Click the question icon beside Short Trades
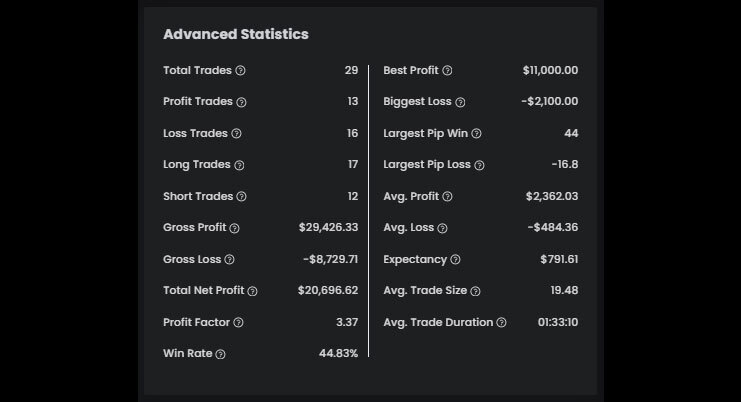The image size is (741, 402). 241,197
